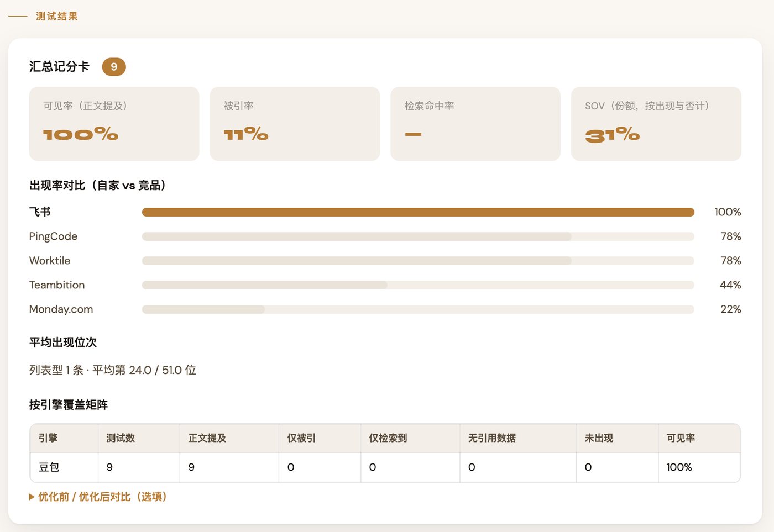Click the 列表型 1 条 average position text

[113, 370]
